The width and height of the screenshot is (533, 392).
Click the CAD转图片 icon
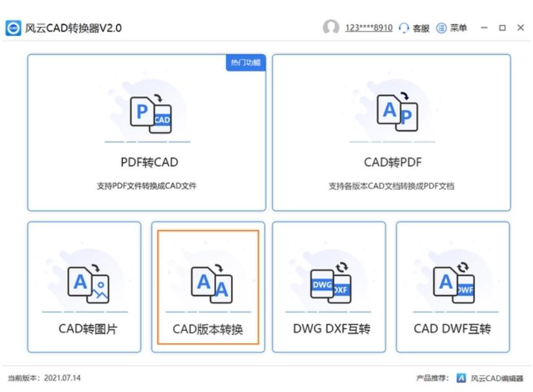(88, 284)
